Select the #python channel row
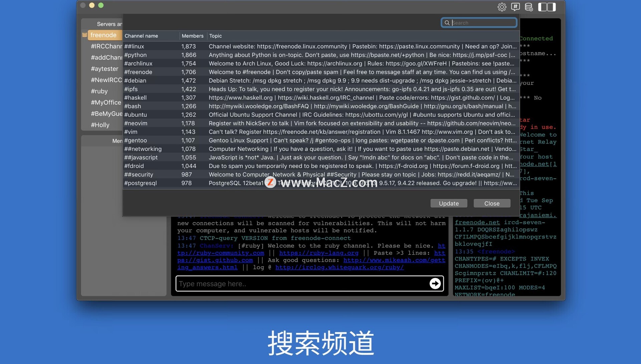 (321, 55)
